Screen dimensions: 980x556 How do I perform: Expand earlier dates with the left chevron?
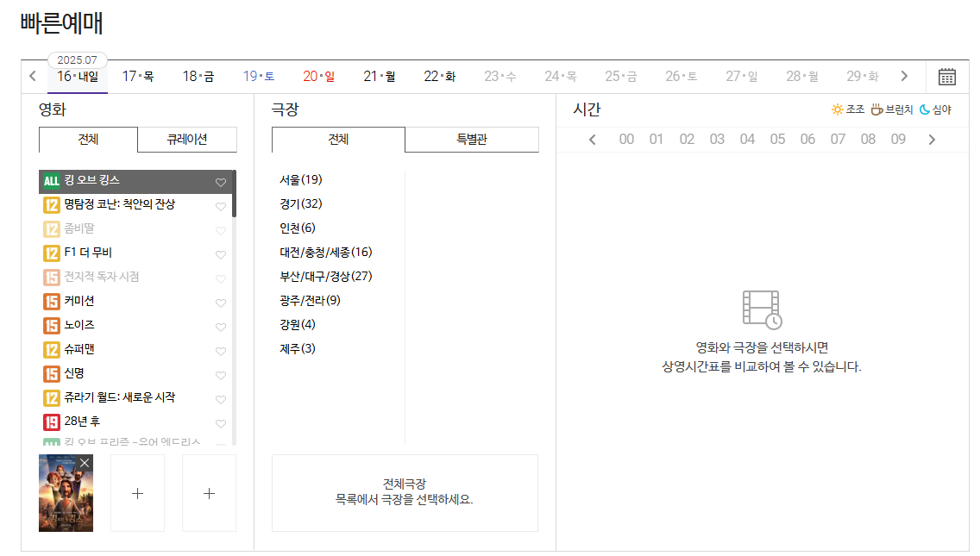pyautogui.click(x=33, y=76)
